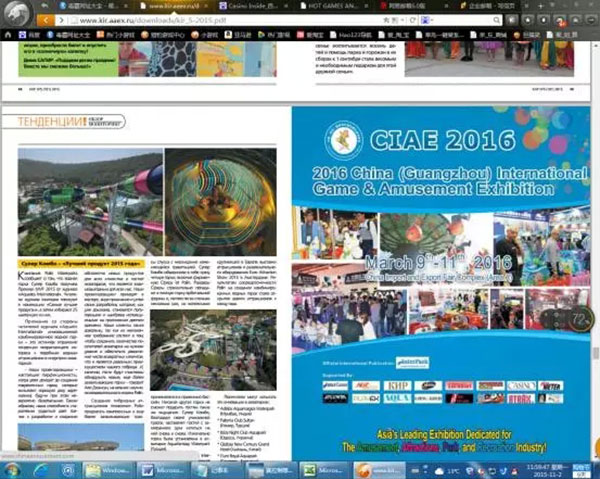The width and height of the screenshot is (600, 479).
Task: Open the taskbar clock and date
Action: (x=547, y=471)
